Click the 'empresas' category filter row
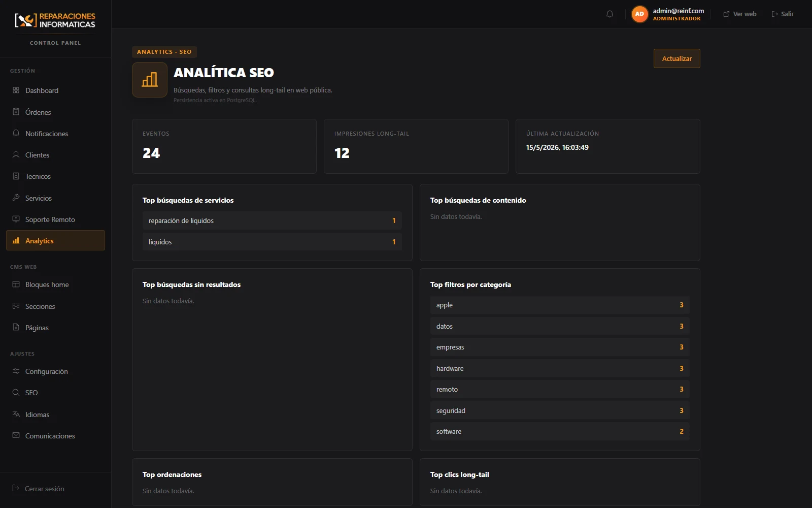812x508 pixels. (560, 347)
